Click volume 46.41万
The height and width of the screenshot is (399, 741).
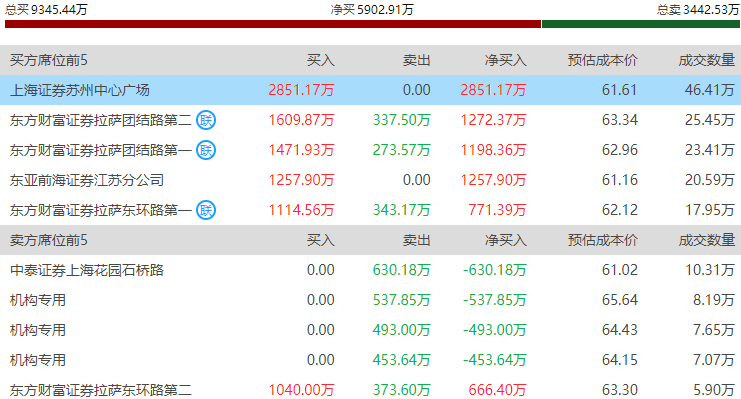click(710, 90)
